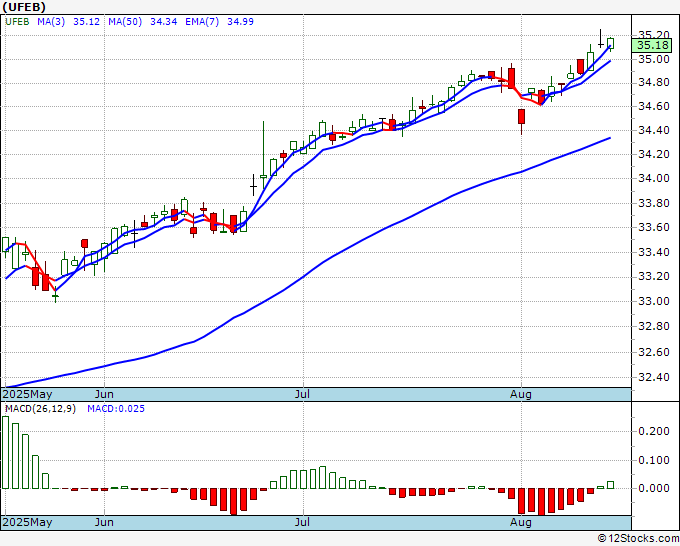Click 2025May on the MACD panel axis
The height and width of the screenshot is (546, 680).
pyautogui.click(x=28, y=522)
